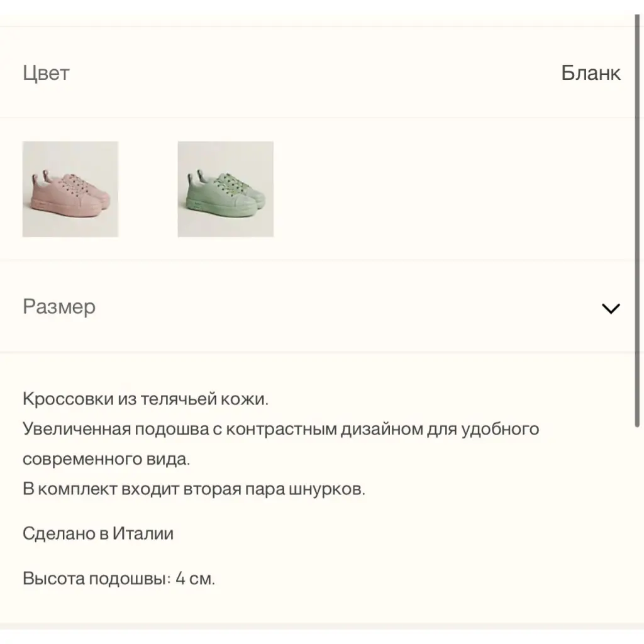The image size is (644, 644).
Task: Click the 'вторая пара шнурков' sentence
Action: tap(194, 489)
